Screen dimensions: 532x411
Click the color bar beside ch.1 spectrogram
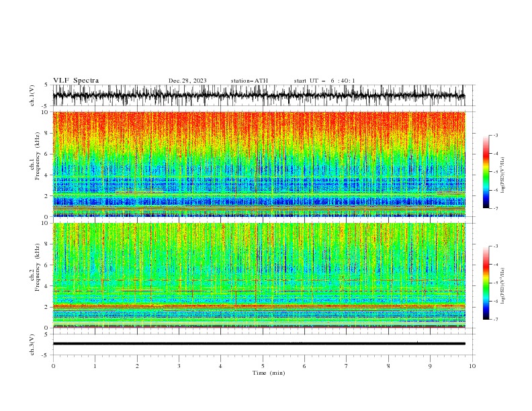coord(486,172)
